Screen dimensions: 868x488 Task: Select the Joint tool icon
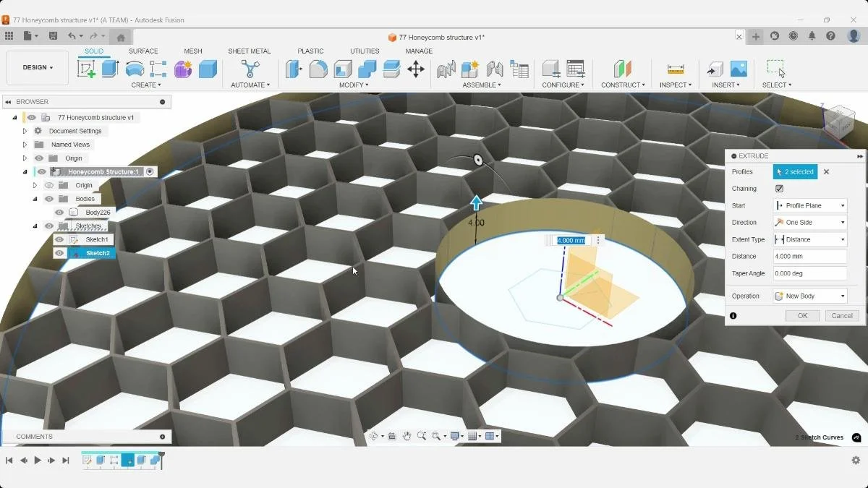495,69
